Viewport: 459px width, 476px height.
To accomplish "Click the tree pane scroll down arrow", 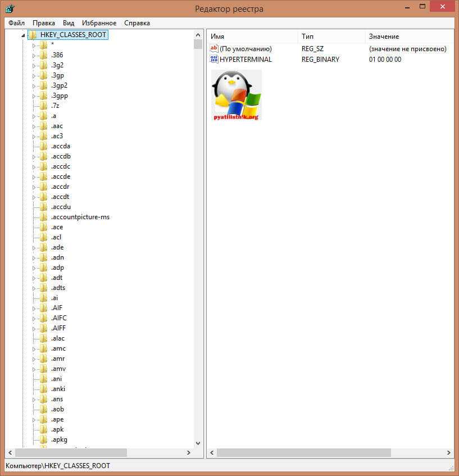I will [198, 443].
